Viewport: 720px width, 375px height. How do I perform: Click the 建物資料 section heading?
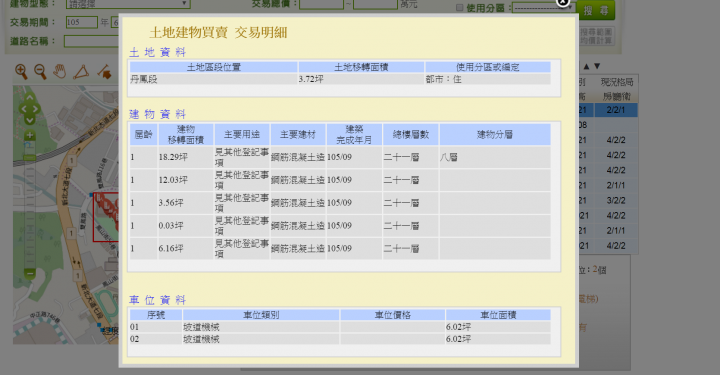(157, 114)
